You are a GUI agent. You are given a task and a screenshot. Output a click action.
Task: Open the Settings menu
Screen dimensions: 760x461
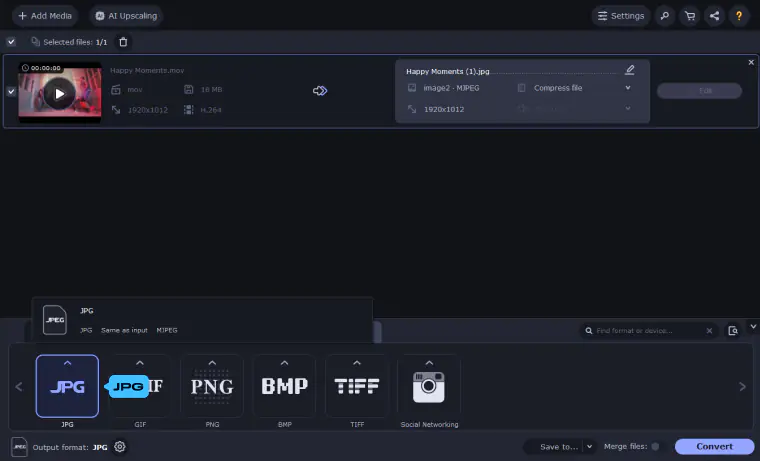coord(621,16)
